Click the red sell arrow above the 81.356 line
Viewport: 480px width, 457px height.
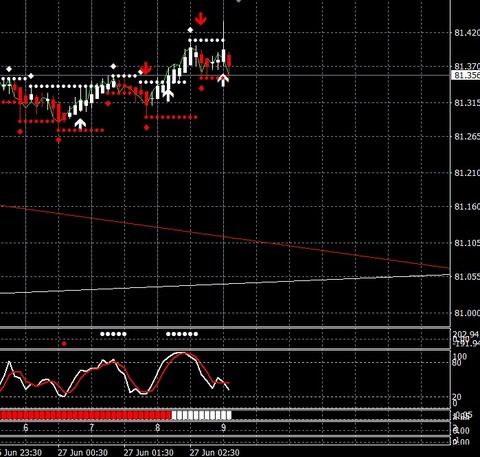pos(146,68)
